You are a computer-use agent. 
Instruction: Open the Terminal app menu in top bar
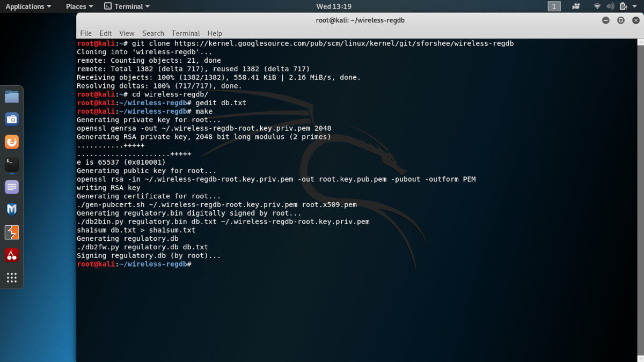point(127,6)
